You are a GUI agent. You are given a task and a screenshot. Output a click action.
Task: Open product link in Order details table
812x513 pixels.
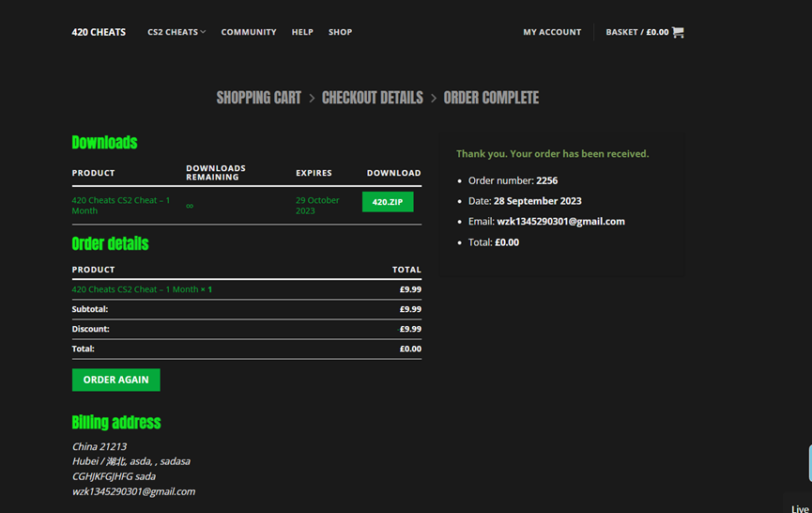[136, 289]
